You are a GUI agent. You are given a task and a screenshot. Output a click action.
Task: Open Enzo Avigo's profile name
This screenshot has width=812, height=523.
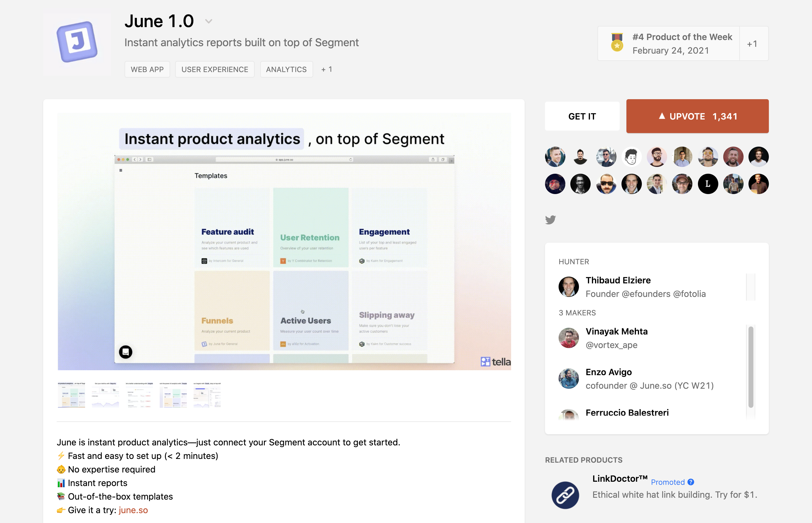pyautogui.click(x=609, y=372)
